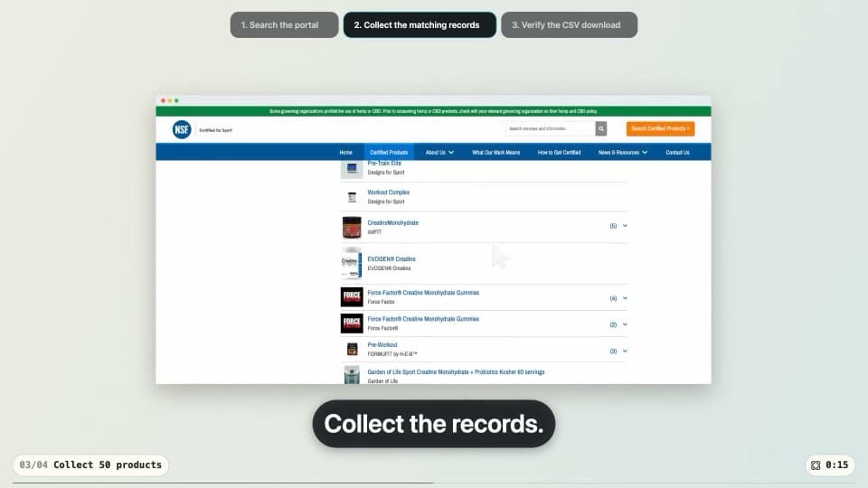This screenshot has width=868, height=488.
Task: Expand first Force Factor Gummies (4) chevron
Action: (x=625, y=298)
